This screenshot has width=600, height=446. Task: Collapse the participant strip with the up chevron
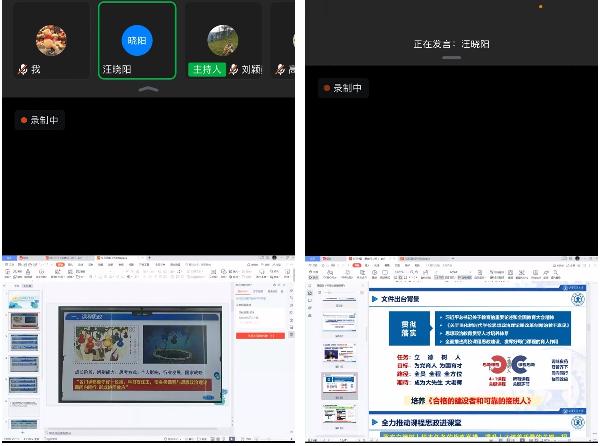(x=148, y=90)
